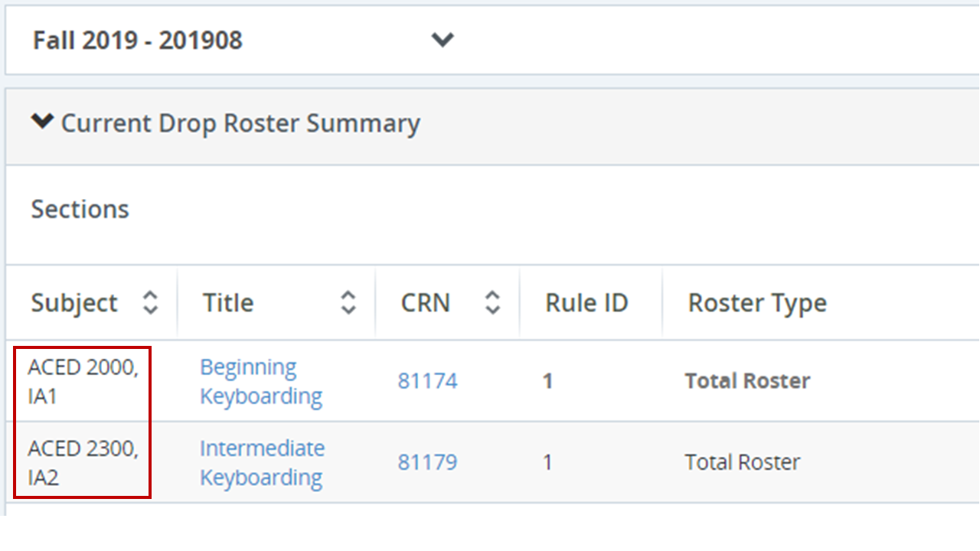Click the term dropdown chevron arrow

click(443, 40)
